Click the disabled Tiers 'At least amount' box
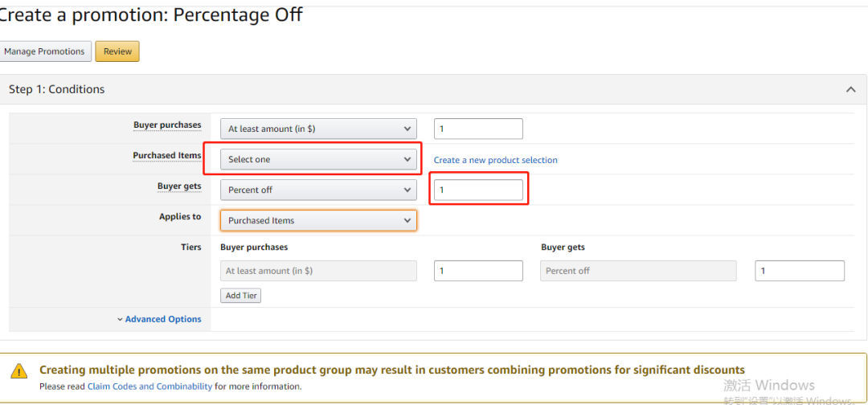 [x=318, y=271]
